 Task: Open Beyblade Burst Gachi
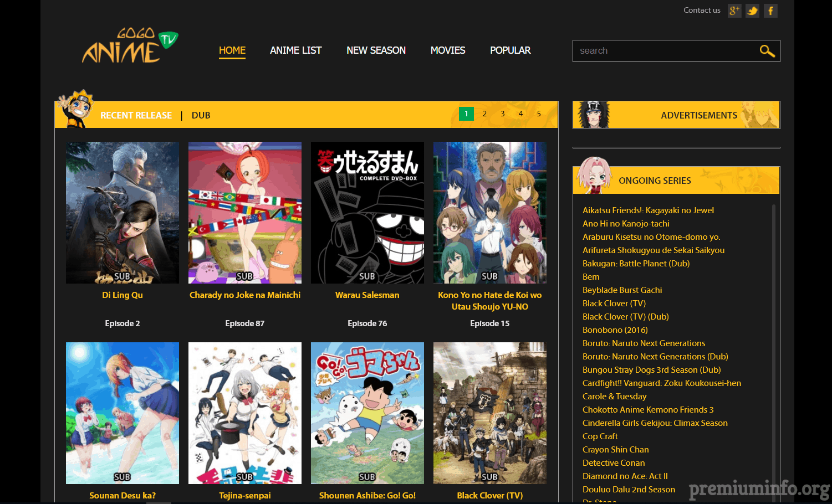[x=622, y=290]
